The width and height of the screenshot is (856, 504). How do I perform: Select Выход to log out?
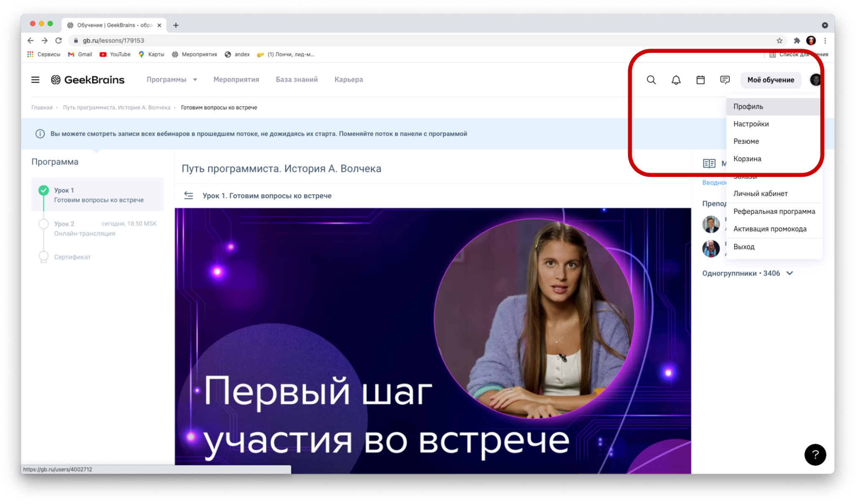pyautogui.click(x=774, y=247)
